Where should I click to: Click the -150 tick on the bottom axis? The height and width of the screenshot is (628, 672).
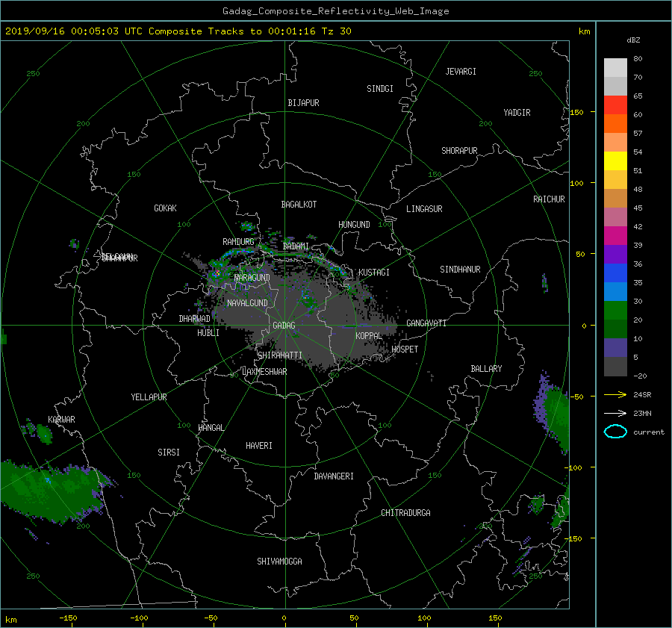pos(68,618)
